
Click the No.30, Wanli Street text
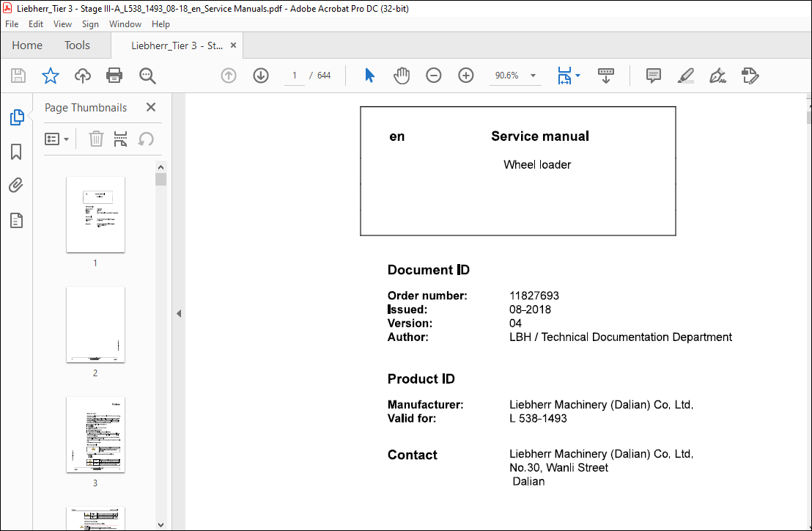pos(558,468)
